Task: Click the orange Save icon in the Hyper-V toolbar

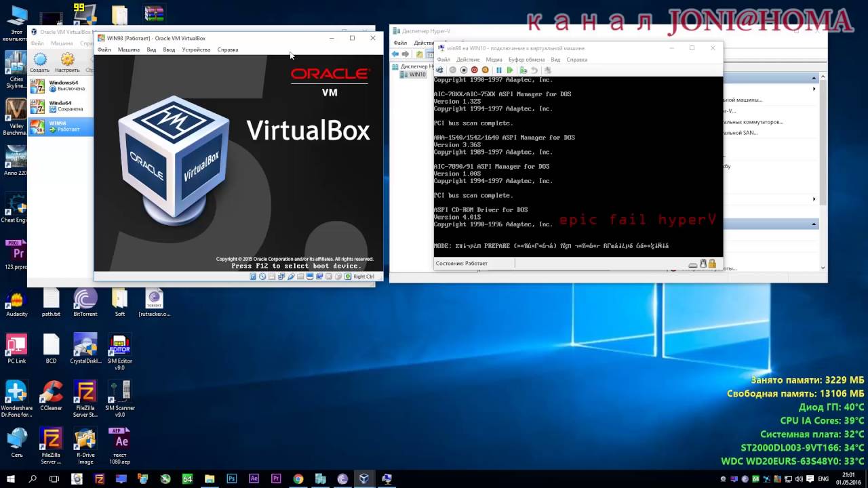Action: 485,70
